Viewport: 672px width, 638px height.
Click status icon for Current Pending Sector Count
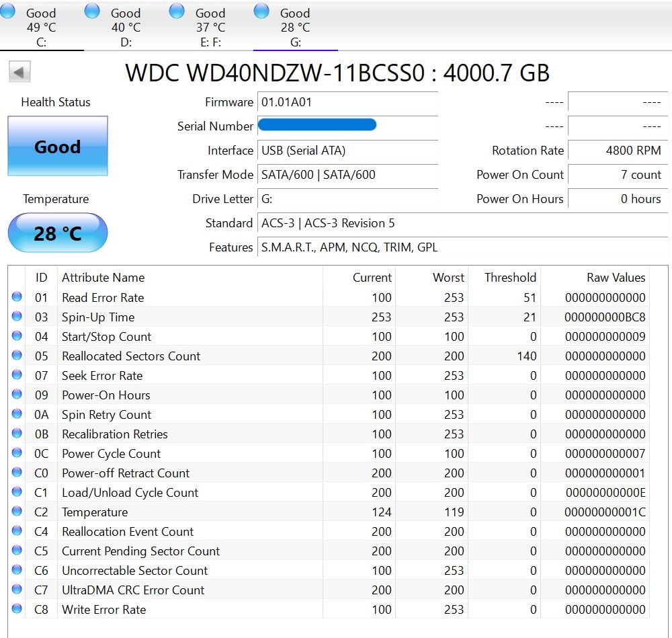(x=17, y=551)
